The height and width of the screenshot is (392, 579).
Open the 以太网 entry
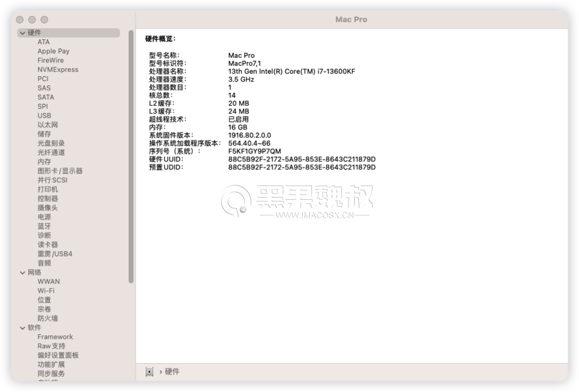(x=48, y=125)
